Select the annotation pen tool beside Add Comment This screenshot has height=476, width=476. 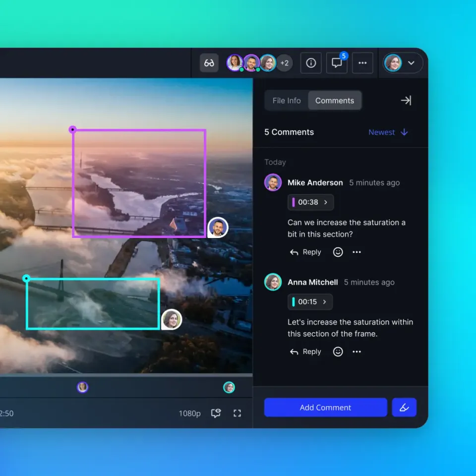tap(404, 407)
